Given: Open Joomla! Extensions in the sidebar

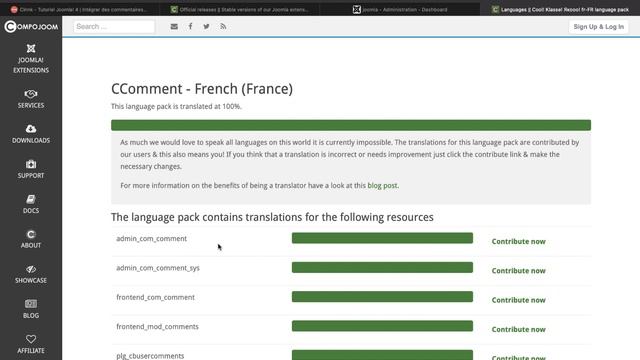Looking at the screenshot, I should pos(31,59).
